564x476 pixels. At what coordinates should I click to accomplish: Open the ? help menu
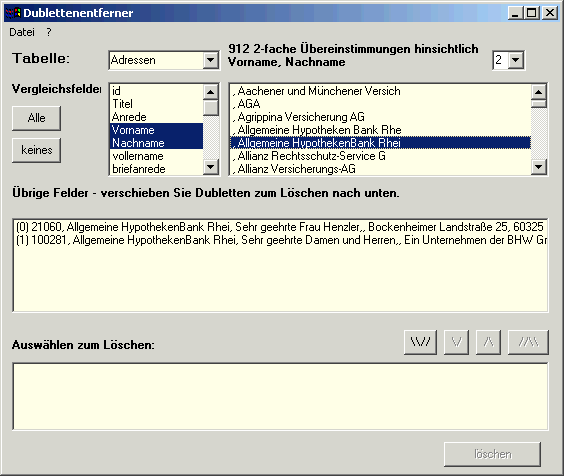click(x=49, y=32)
